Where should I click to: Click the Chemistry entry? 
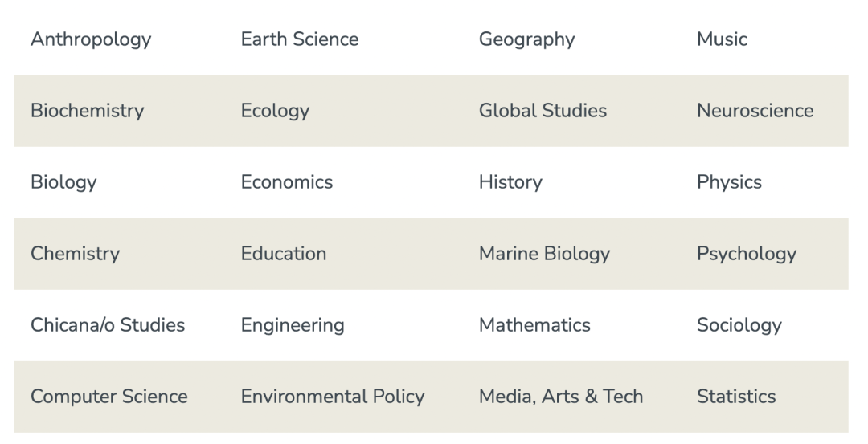[76, 254]
